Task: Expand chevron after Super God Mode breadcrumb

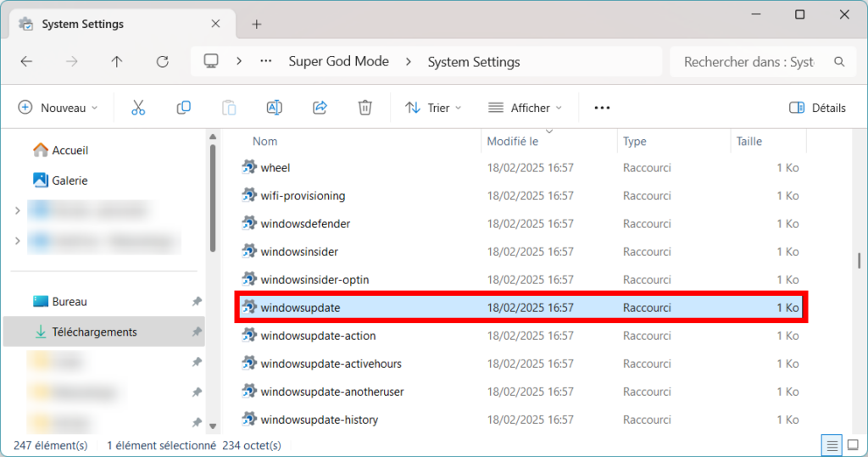Action: [x=409, y=62]
